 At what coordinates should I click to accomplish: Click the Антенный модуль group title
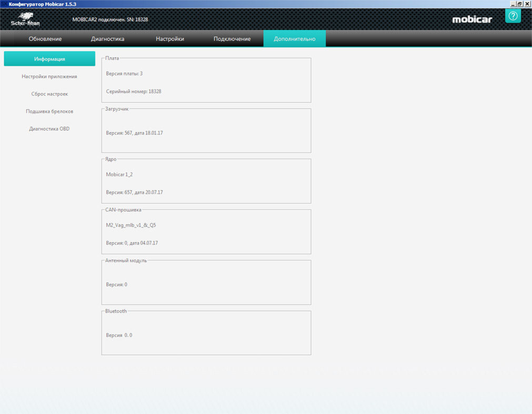point(126,260)
